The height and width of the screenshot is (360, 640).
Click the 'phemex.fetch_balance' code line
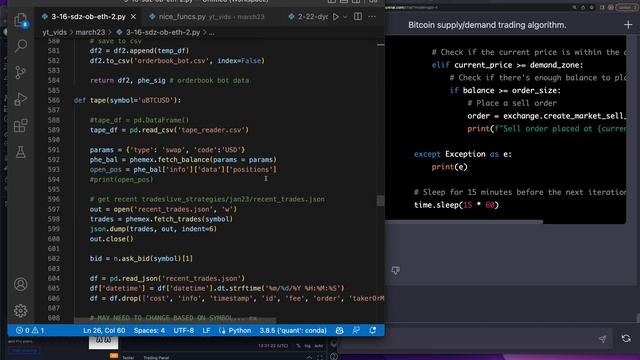pyautogui.click(x=183, y=160)
